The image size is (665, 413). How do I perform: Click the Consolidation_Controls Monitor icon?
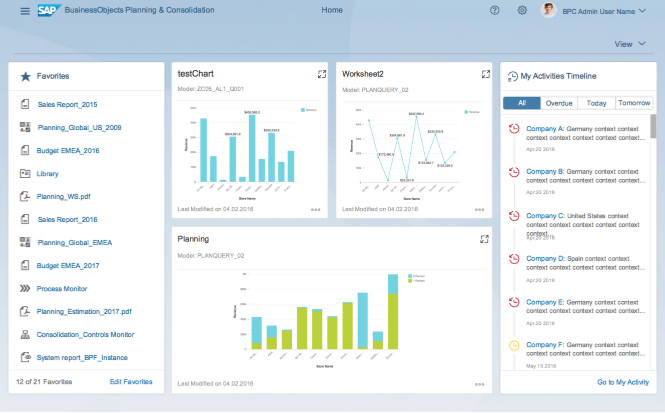25,334
